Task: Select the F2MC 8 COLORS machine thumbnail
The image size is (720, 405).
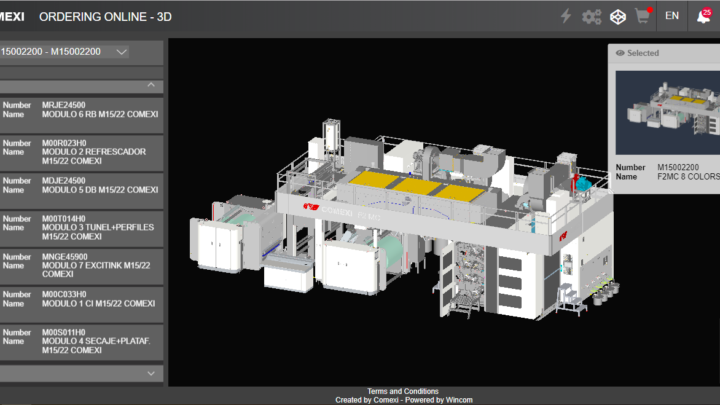Action: point(667,113)
